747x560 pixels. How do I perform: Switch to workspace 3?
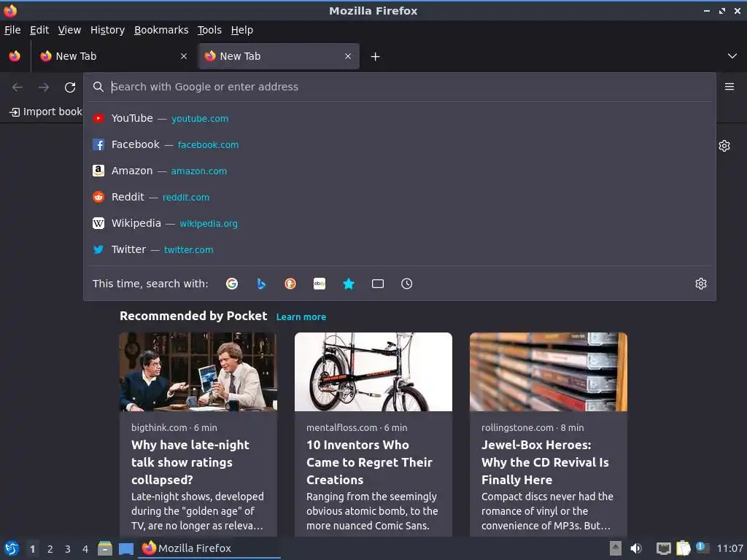[x=68, y=549]
